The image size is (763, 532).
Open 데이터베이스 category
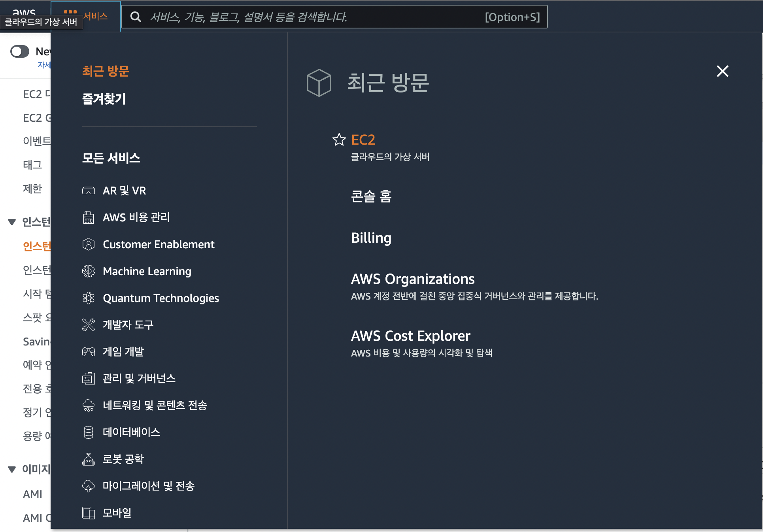[131, 432]
